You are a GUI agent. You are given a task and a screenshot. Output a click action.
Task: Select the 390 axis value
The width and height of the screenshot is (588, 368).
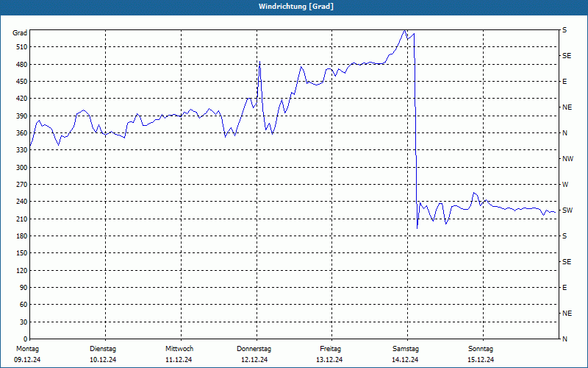point(22,116)
